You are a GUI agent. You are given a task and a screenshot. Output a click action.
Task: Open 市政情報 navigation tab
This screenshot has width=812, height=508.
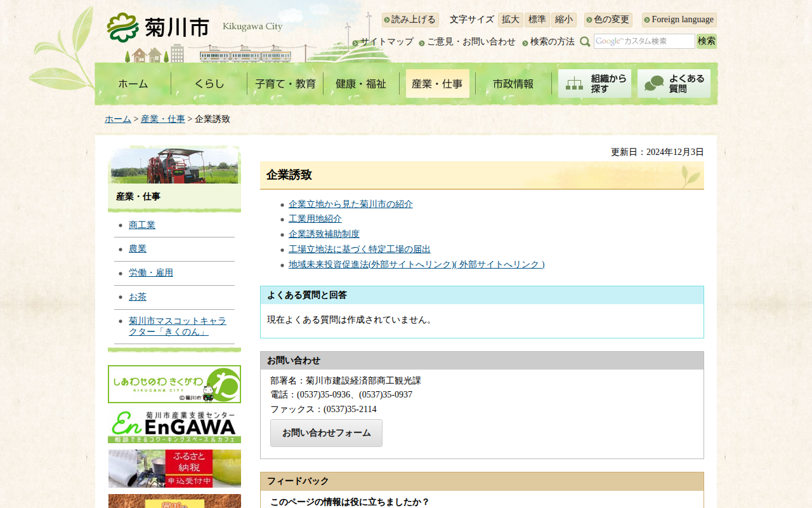(514, 84)
